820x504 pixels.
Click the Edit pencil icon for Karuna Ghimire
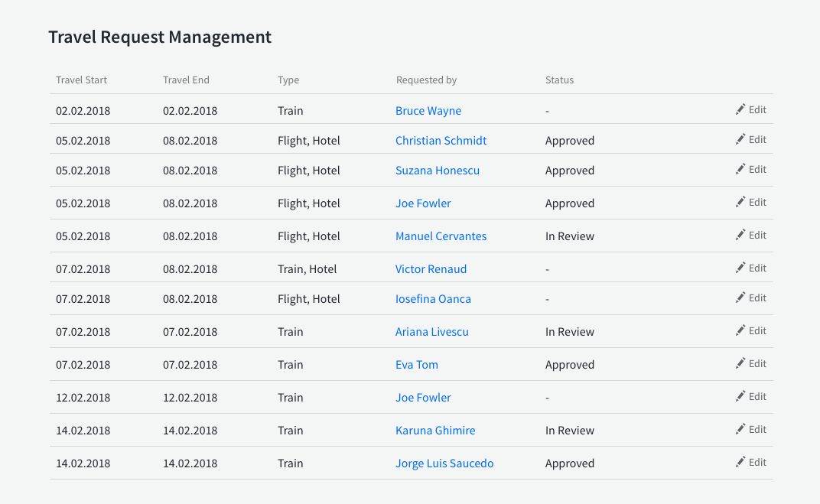[740, 428]
